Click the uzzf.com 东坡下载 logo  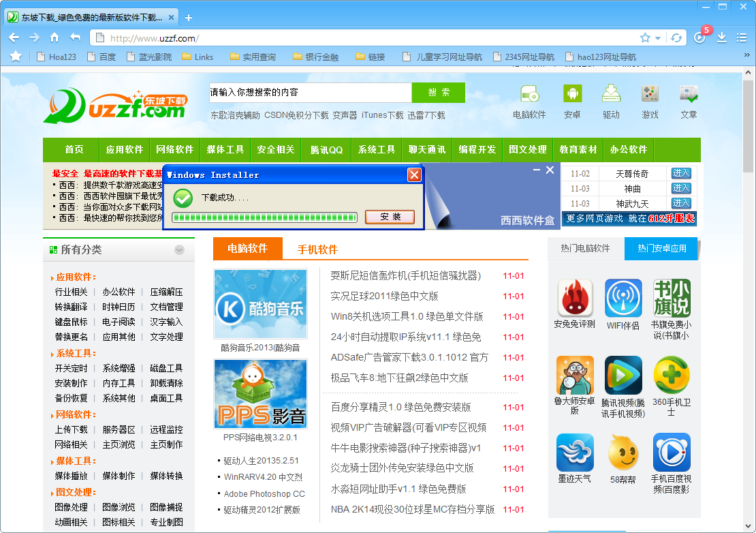(115, 106)
